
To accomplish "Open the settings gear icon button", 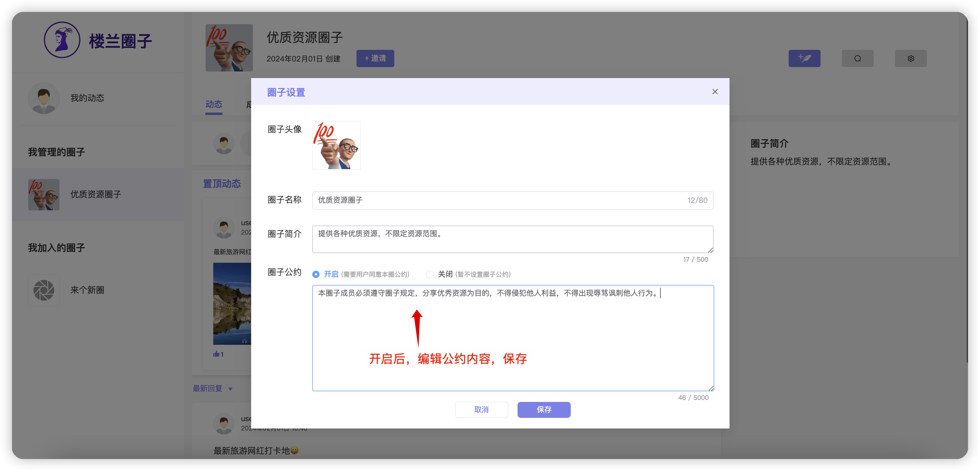I will (x=911, y=58).
